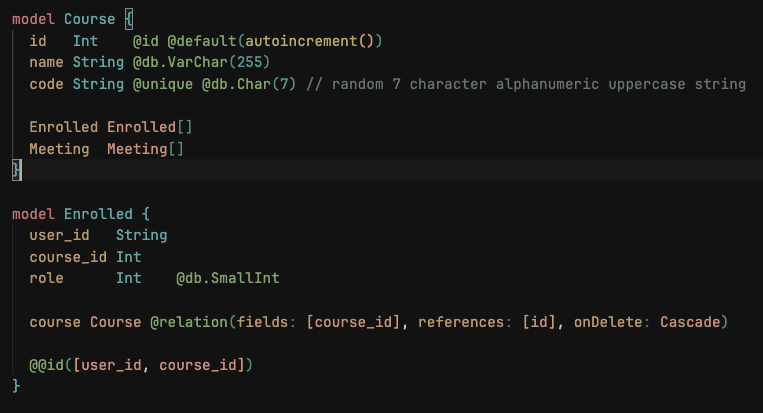The image size is (763, 413).
Task: Click the Meeting[] relation type
Action: [145, 149]
